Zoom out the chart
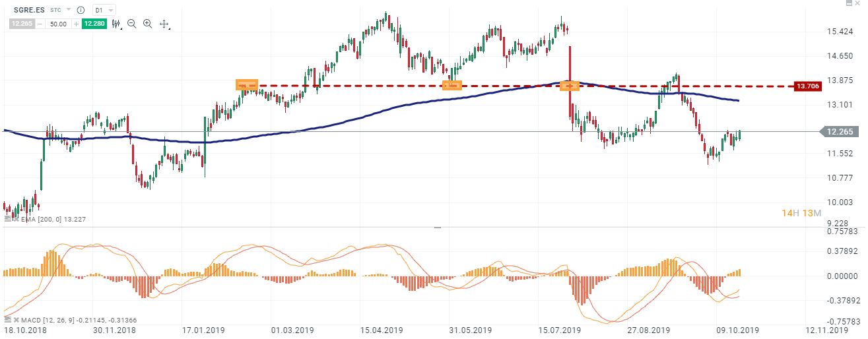 pyautogui.click(x=131, y=24)
